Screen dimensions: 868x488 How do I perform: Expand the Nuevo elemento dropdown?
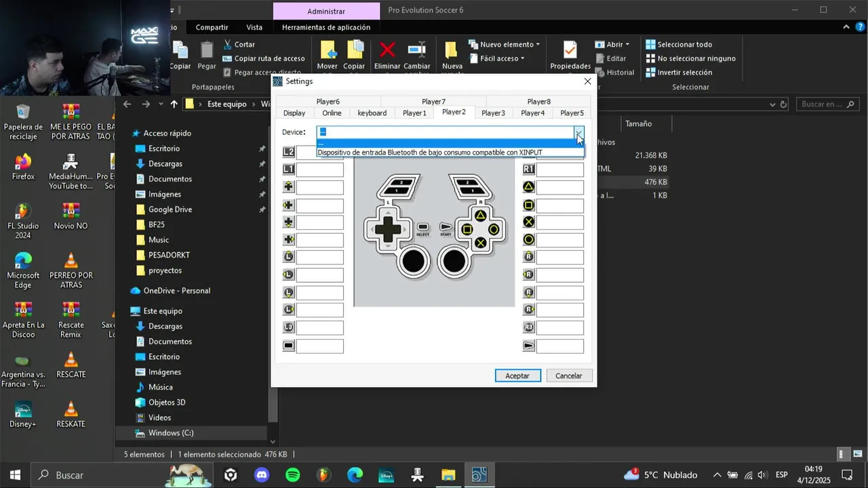point(538,45)
